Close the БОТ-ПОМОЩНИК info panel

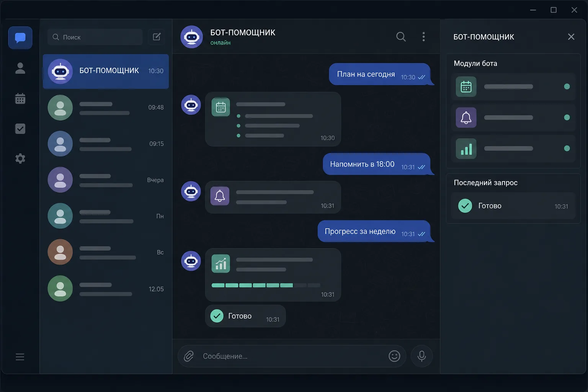[x=571, y=37]
